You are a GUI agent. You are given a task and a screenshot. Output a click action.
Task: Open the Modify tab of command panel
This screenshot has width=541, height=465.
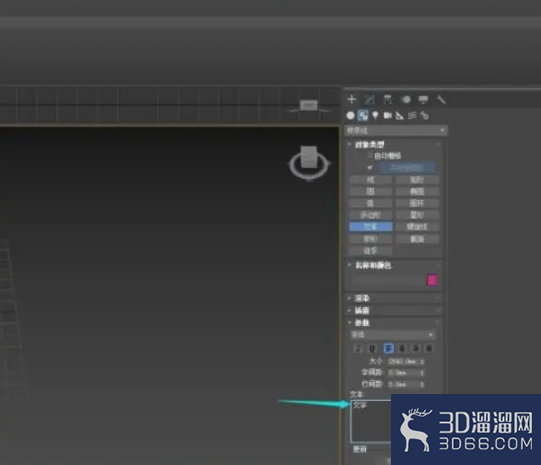click(370, 100)
